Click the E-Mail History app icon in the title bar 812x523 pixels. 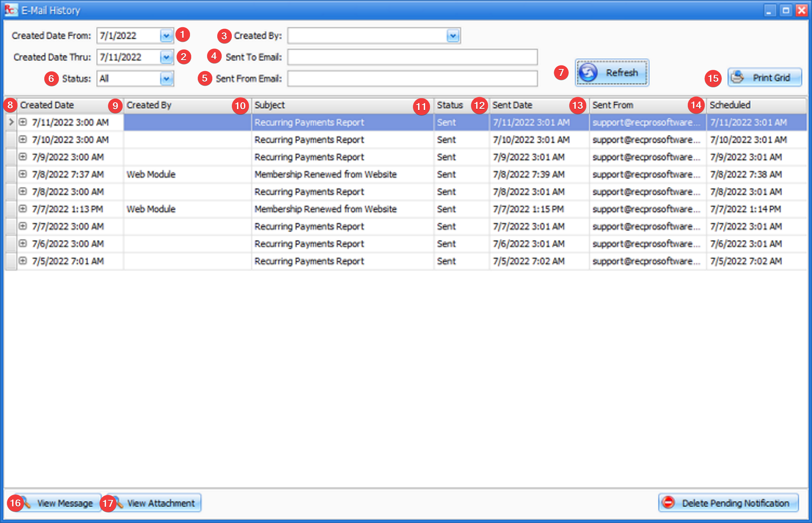[11, 10]
